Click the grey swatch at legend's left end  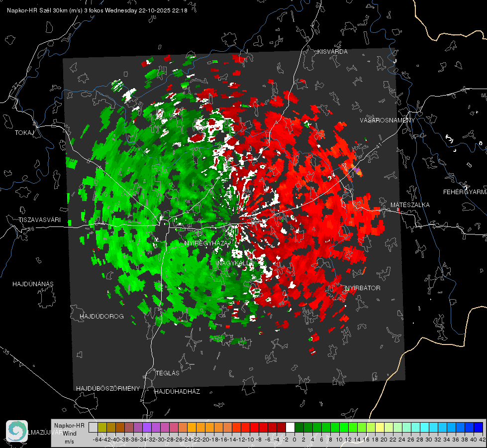pos(93,428)
